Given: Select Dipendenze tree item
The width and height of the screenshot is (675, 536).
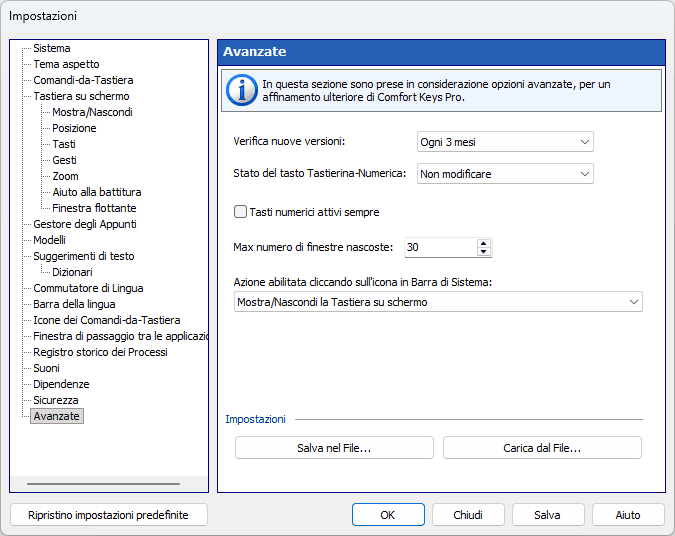Looking at the screenshot, I should coord(61,384).
